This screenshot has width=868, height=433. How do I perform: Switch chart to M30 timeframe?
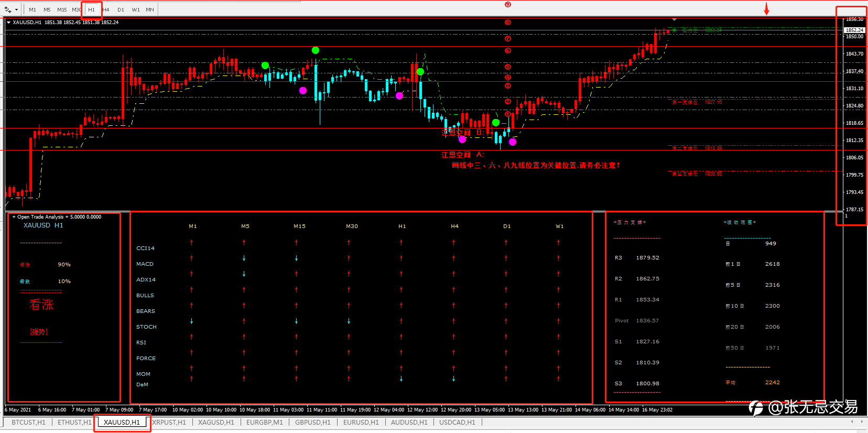coord(77,9)
